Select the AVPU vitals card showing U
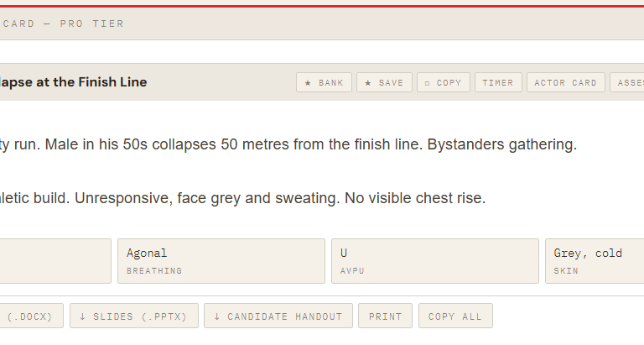This screenshot has width=644, height=345. (434, 260)
